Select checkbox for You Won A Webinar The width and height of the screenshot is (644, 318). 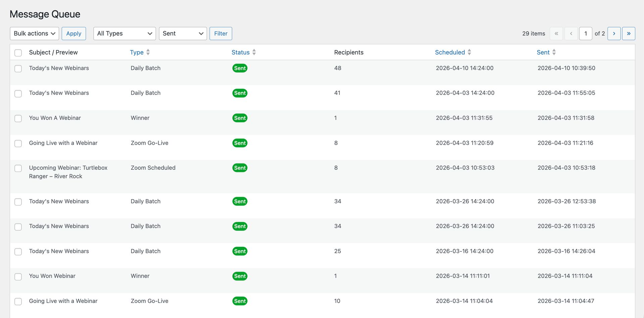tap(18, 118)
